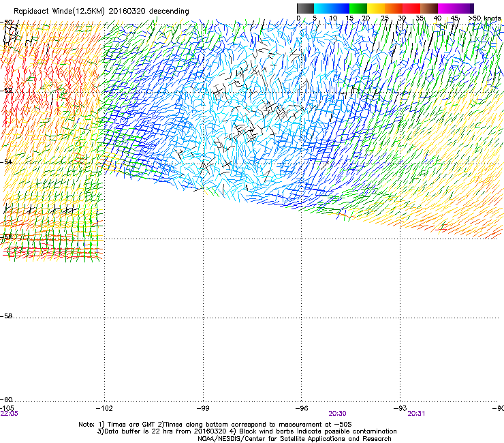Click legend tick label '10'

pyautogui.click(x=333, y=18)
